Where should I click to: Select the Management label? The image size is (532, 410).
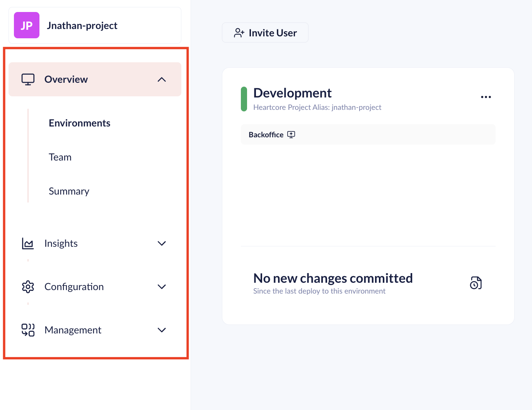point(73,330)
